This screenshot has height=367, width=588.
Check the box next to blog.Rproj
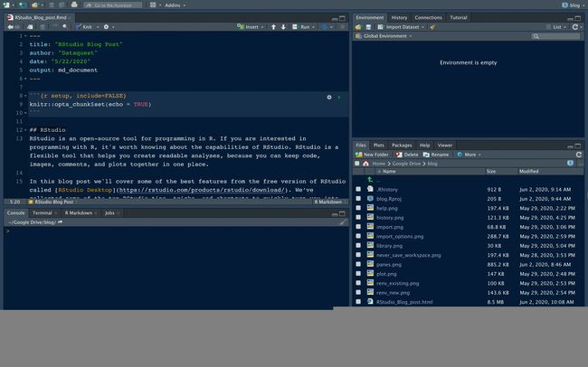(x=358, y=199)
